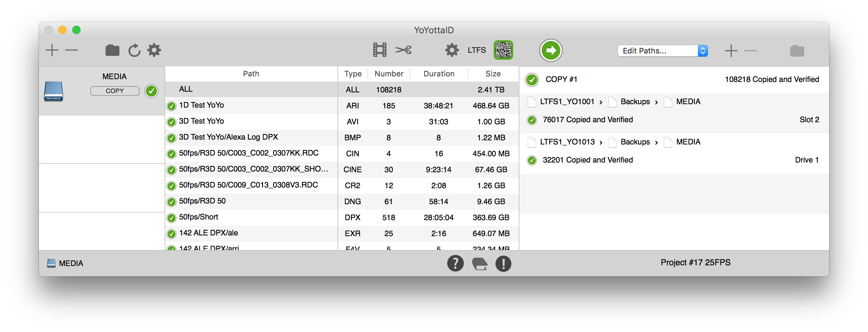Open LTFS1_YO1013 path segment
868x332 pixels.
coord(567,142)
